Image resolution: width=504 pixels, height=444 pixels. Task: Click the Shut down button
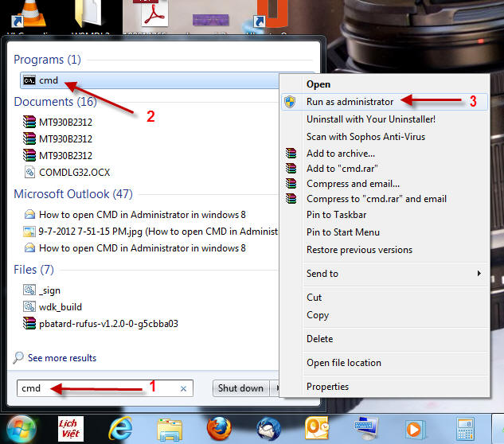[240, 388]
